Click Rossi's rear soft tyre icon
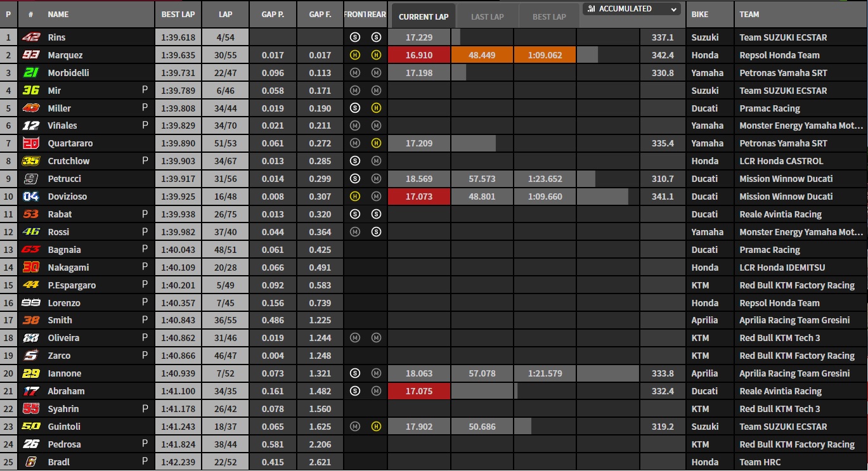Viewport: 868px width, 471px height. 376,232
